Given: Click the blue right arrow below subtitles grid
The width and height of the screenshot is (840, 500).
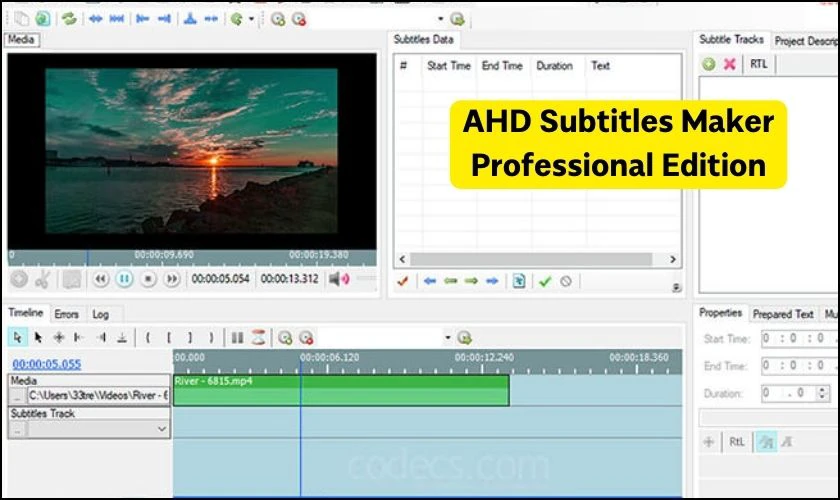Looking at the screenshot, I should (492, 281).
